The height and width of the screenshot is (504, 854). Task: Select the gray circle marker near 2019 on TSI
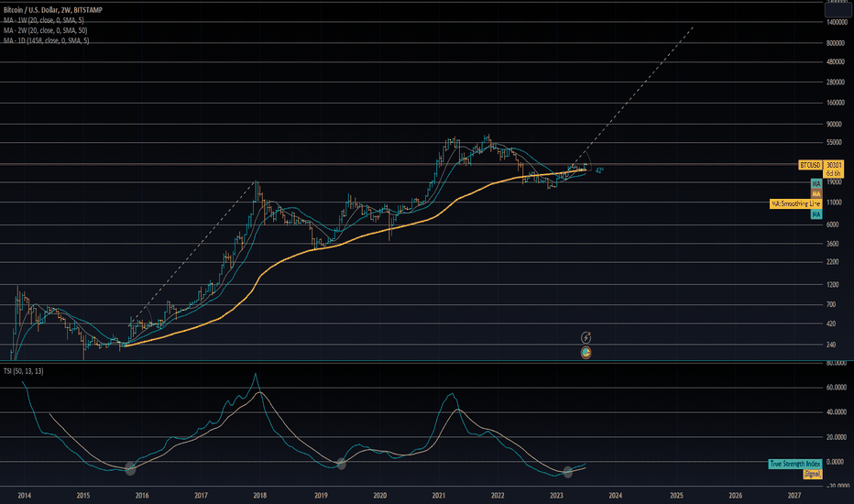342,464
